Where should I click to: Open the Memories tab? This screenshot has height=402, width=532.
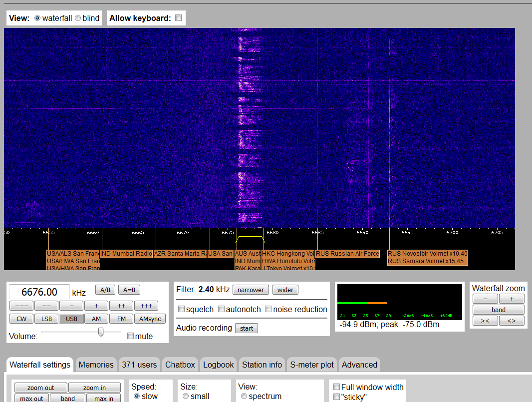pos(96,365)
